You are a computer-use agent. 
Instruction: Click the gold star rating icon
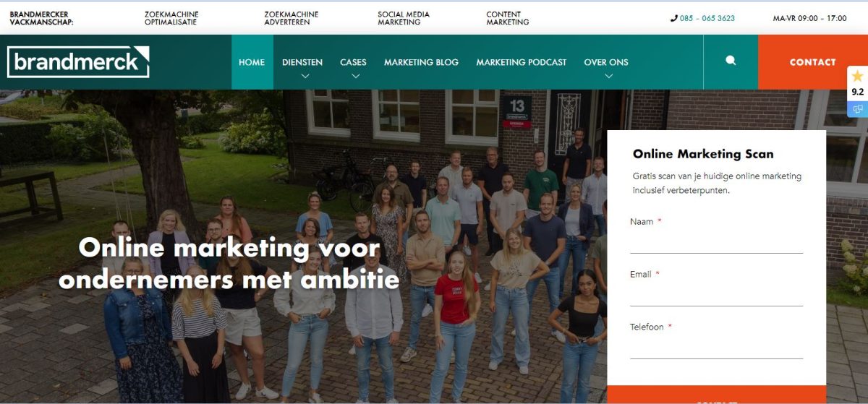(x=857, y=76)
